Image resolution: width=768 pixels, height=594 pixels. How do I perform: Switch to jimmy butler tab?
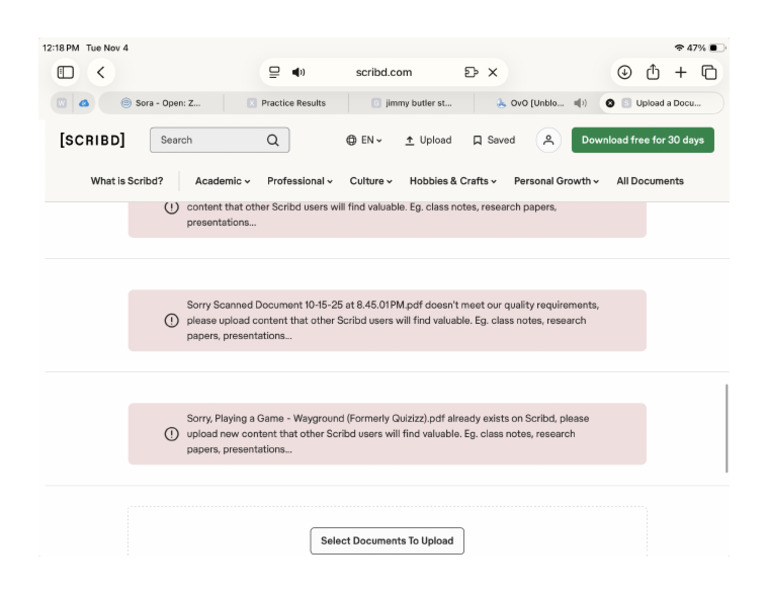411,103
